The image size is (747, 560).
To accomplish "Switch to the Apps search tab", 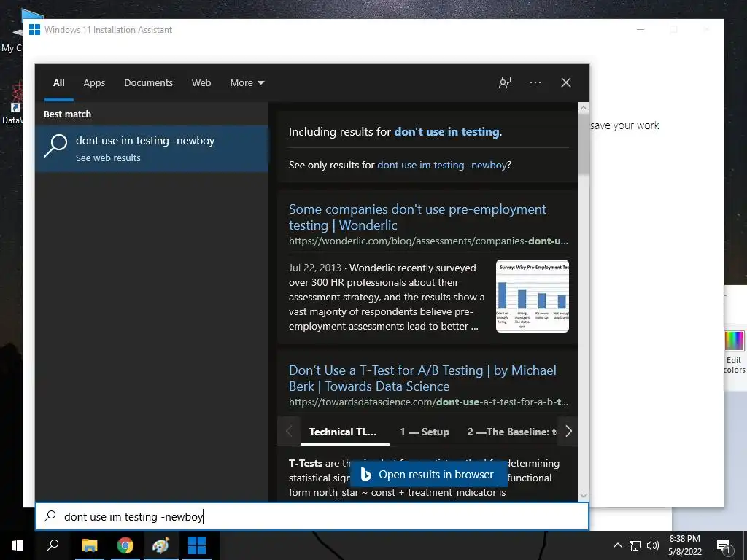I will pyautogui.click(x=94, y=83).
